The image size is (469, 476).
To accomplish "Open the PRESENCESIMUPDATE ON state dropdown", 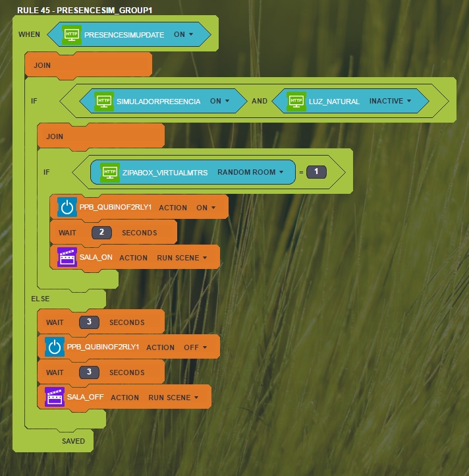I will point(184,35).
